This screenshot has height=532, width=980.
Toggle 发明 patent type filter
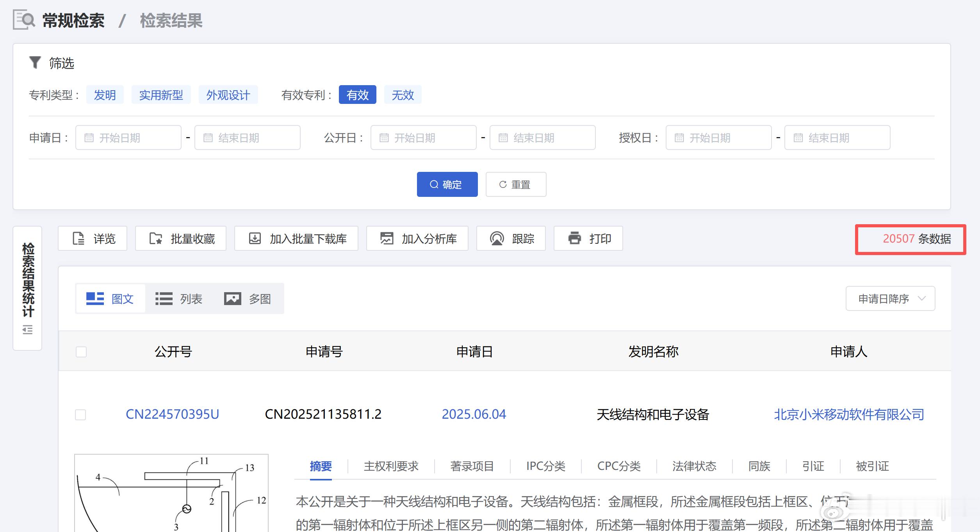[x=105, y=95]
